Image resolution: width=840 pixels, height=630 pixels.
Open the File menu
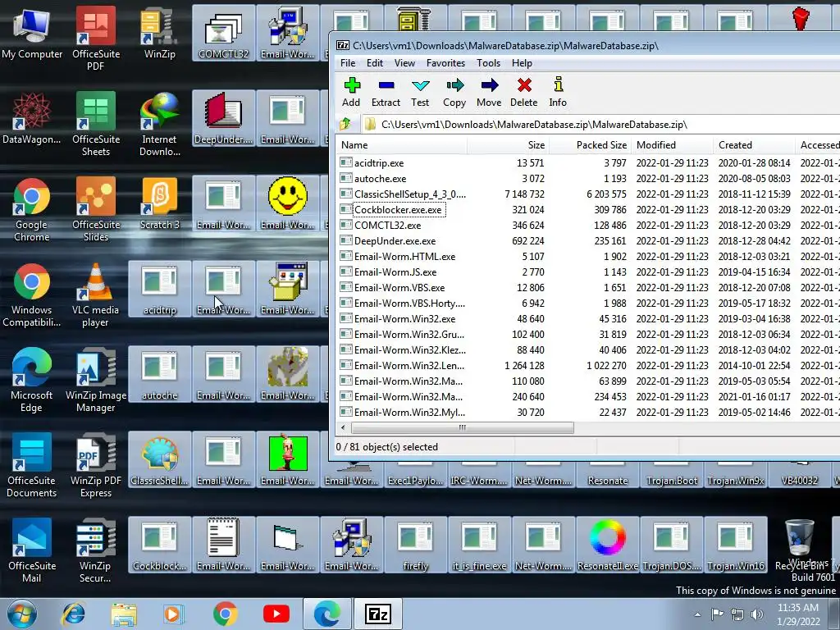[x=348, y=63]
